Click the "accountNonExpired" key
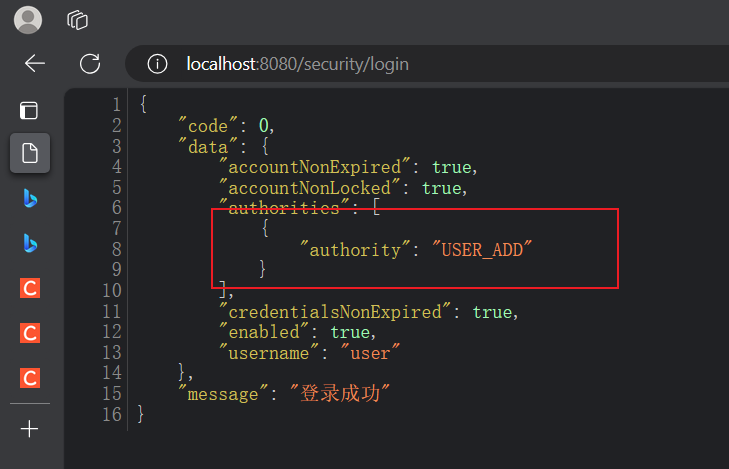Image resolution: width=729 pixels, height=469 pixels. 315,167
